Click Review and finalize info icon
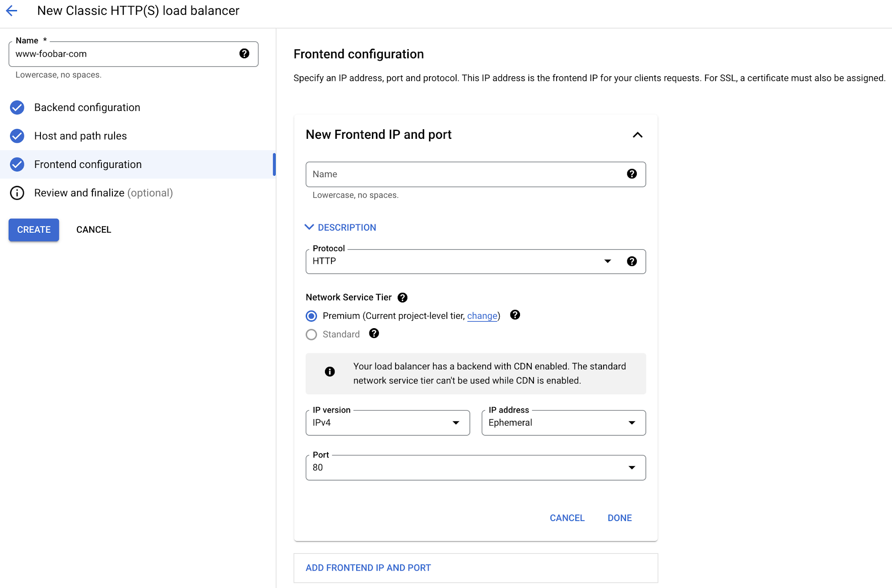Screen dimensions: 892x588 coord(17,193)
